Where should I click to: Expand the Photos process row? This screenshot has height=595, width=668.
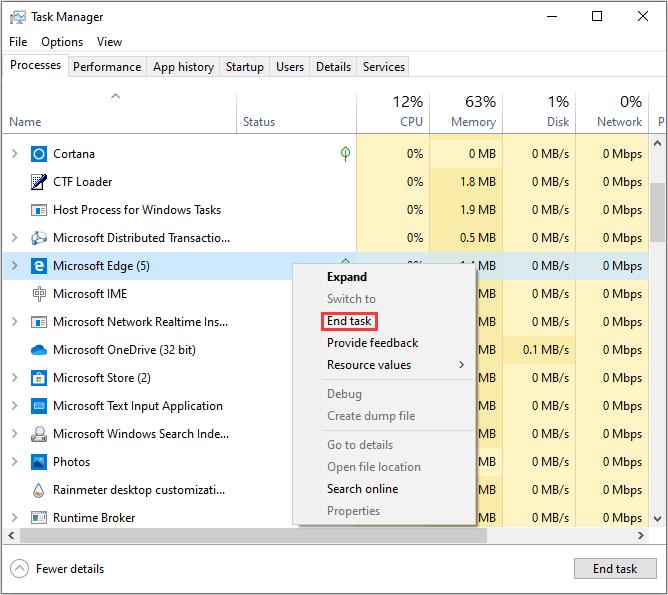coord(14,462)
